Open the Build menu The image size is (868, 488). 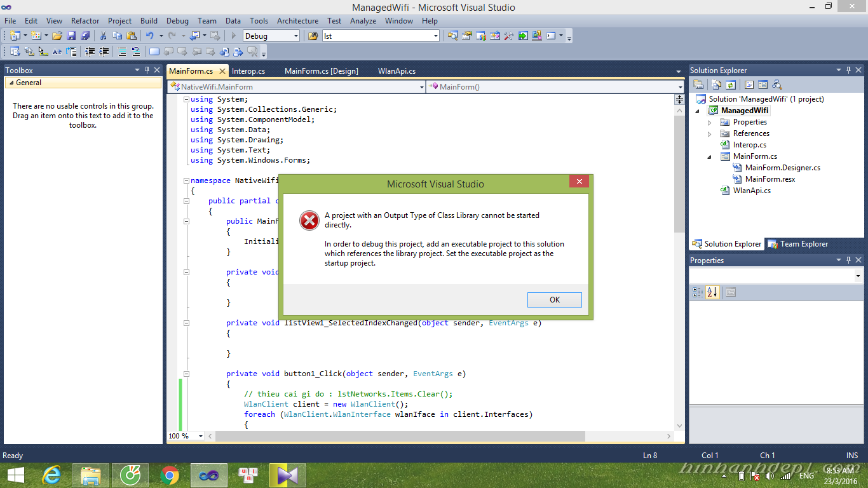click(149, 20)
